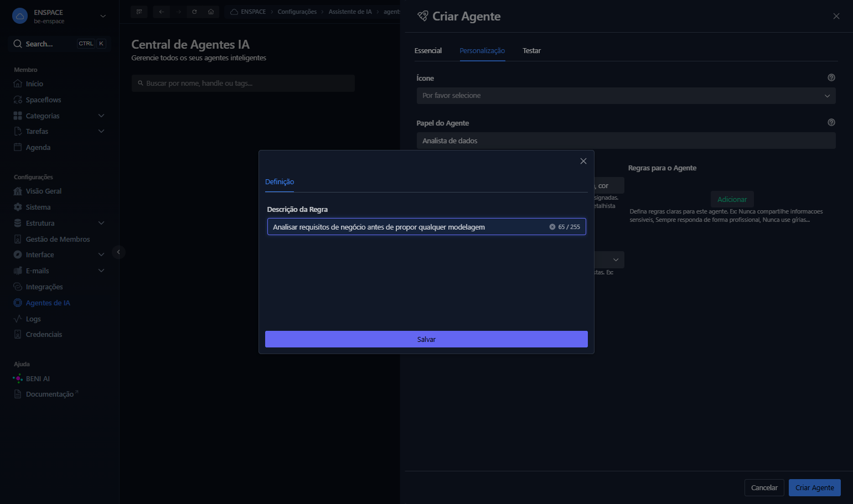Click Cancelar in Criar Agente panel
The width and height of the screenshot is (853, 504).
point(764,487)
